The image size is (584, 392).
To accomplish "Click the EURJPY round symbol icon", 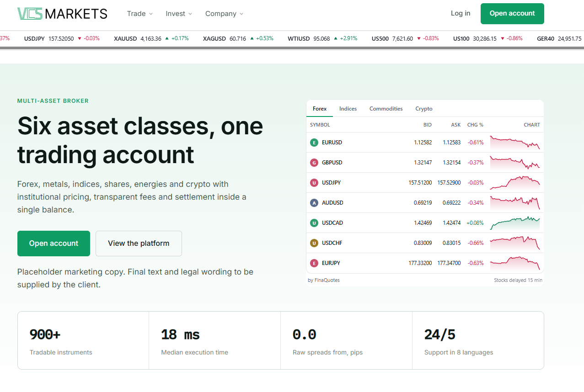I will click(x=314, y=263).
